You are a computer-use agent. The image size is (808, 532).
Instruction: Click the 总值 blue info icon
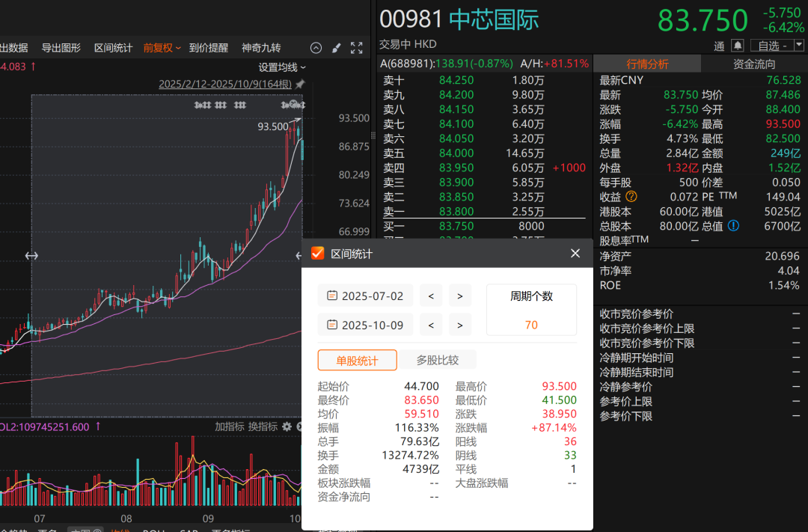click(733, 226)
